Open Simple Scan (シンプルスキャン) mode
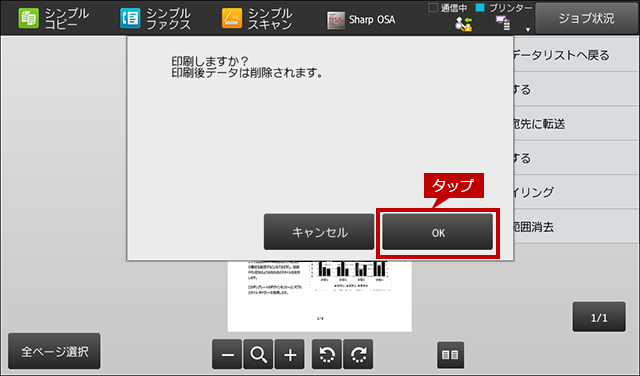The width and height of the screenshot is (640, 376). [257, 19]
